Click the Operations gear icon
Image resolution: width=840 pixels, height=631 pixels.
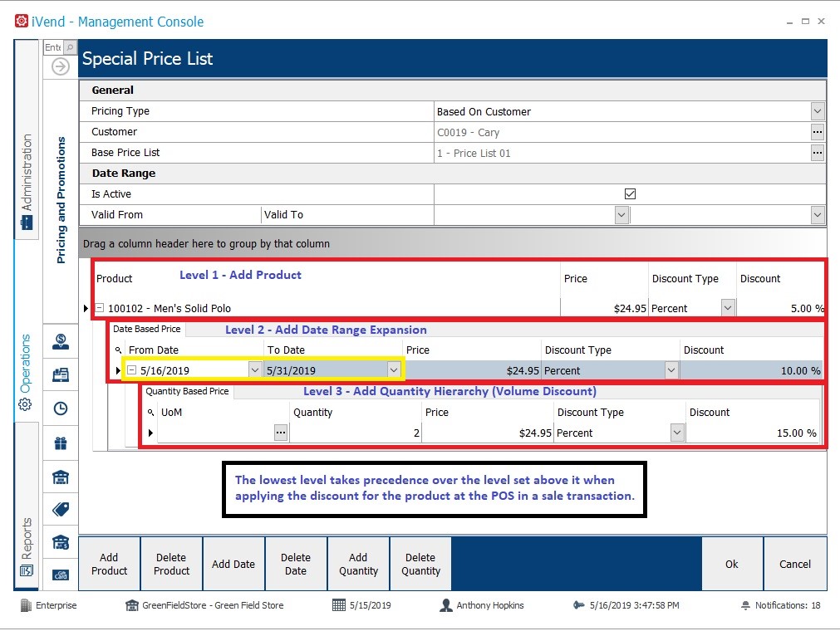click(x=25, y=404)
